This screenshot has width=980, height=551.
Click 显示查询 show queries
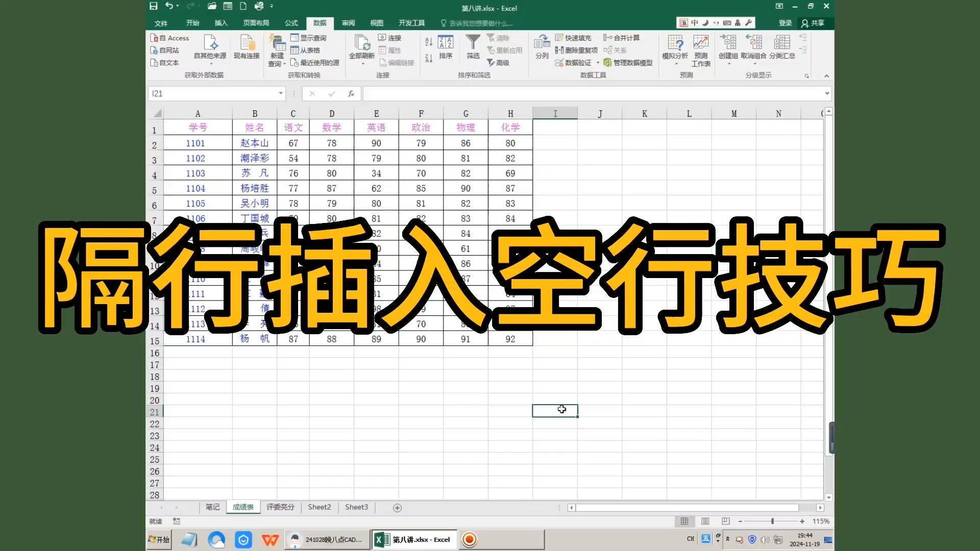(308, 38)
